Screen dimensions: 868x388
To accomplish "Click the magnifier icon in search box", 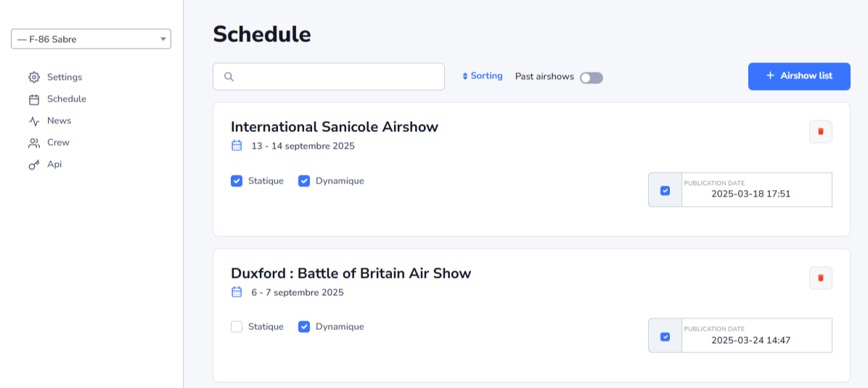I will coord(229,77).
